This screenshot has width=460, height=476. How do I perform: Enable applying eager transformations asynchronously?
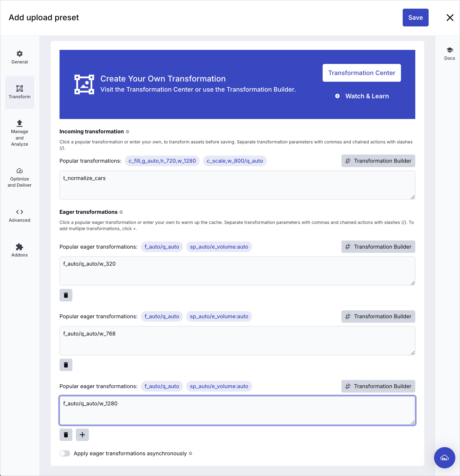click(x=65, y=453)
